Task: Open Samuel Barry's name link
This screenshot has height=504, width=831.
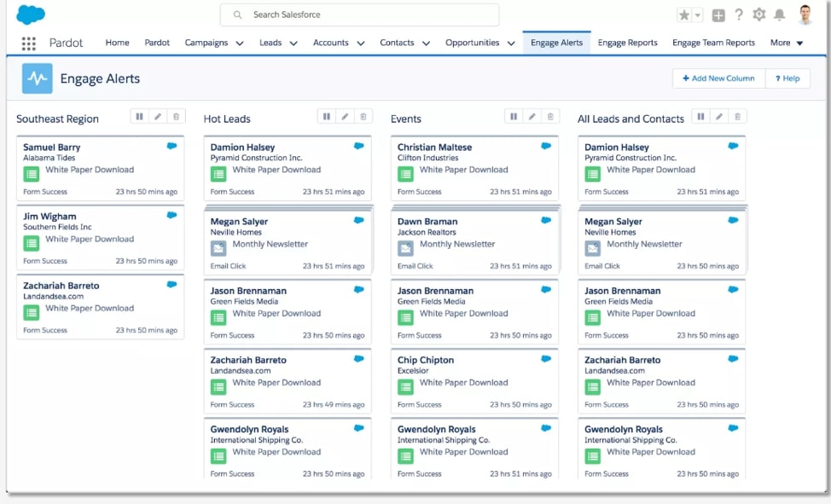Action: click(51, 148)
